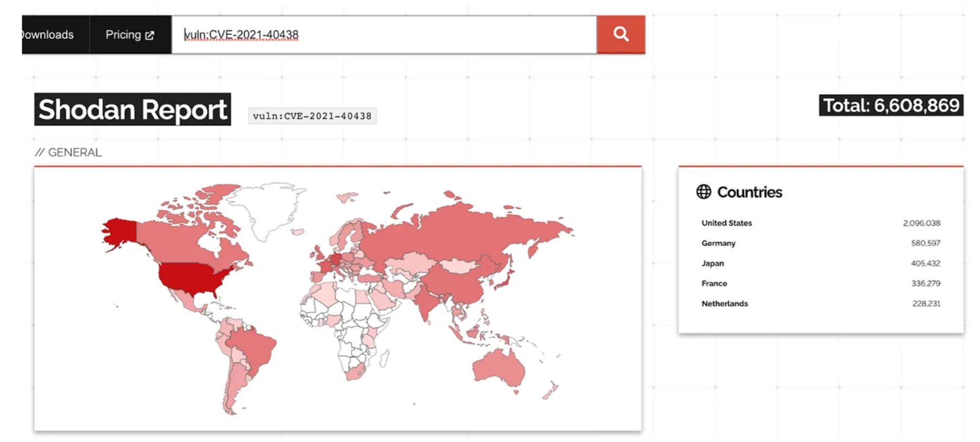
Task: Select the vuln:CVE-2021-40438 query tag
Action: point(312,116)
